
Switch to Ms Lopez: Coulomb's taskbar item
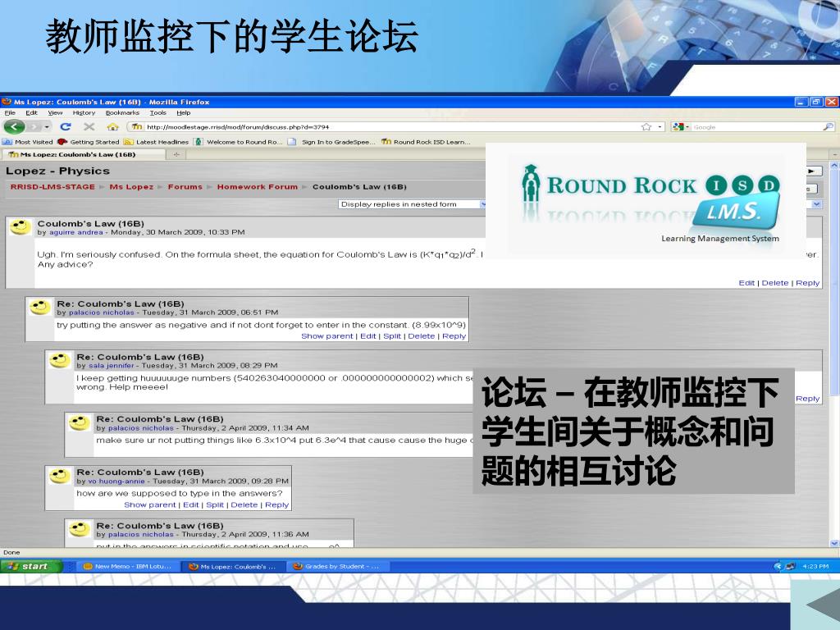click(233, 566)
